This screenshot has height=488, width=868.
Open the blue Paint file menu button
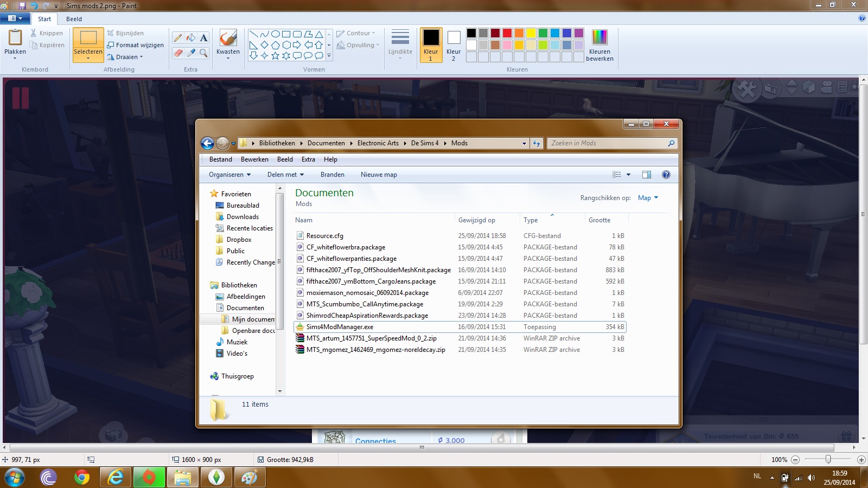tap(15, 18)
